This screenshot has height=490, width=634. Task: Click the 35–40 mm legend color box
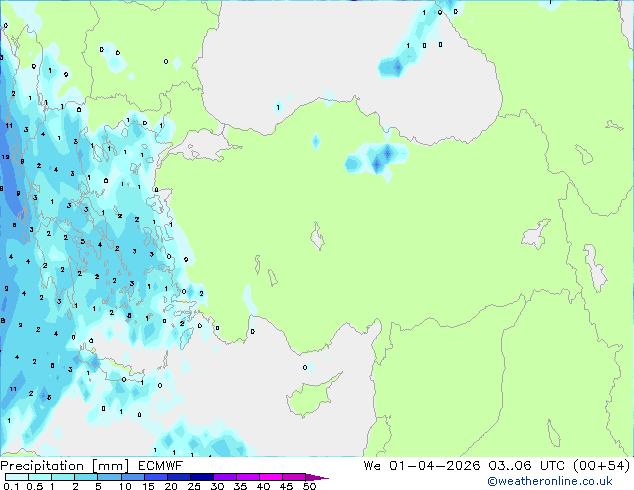tap(247, 477)
